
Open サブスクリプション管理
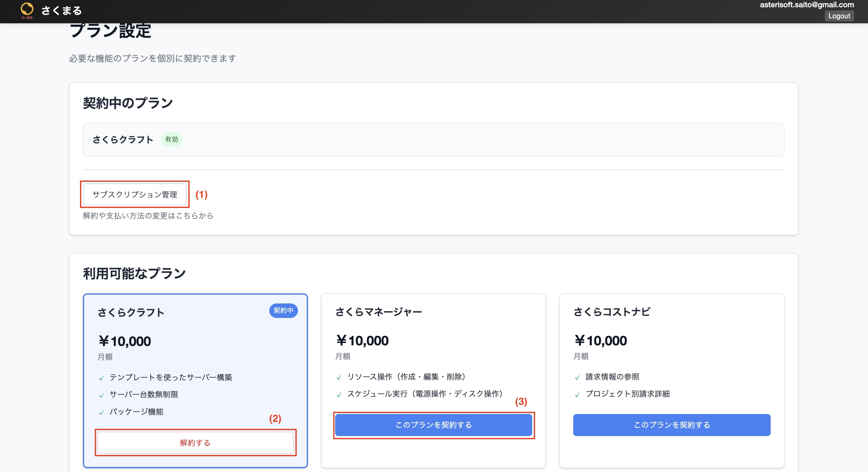(135, 194)
